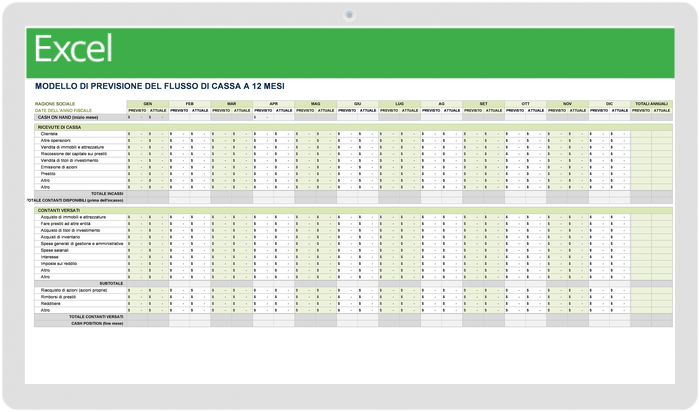The width and height of the screenshot is (700, 412).
Task: Select the 'Riscossione del capitale sui prestiti' row
Action: [x=74, y=154]
